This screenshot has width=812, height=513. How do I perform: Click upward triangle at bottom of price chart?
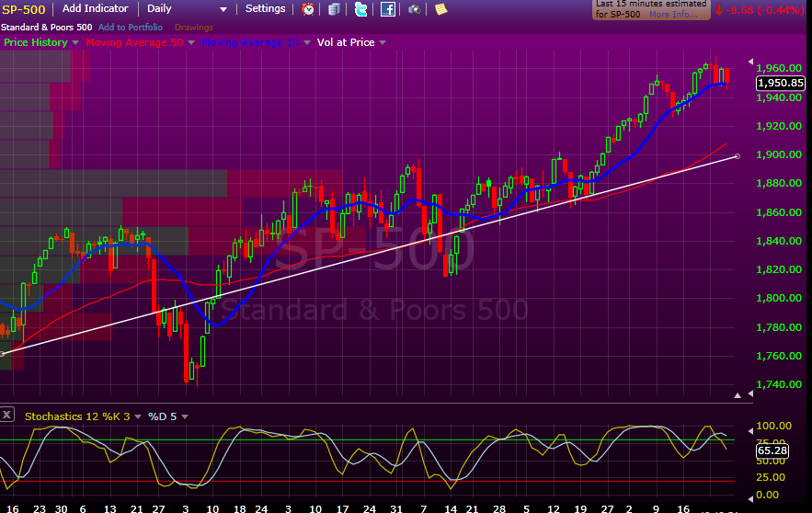pos(738,395)
